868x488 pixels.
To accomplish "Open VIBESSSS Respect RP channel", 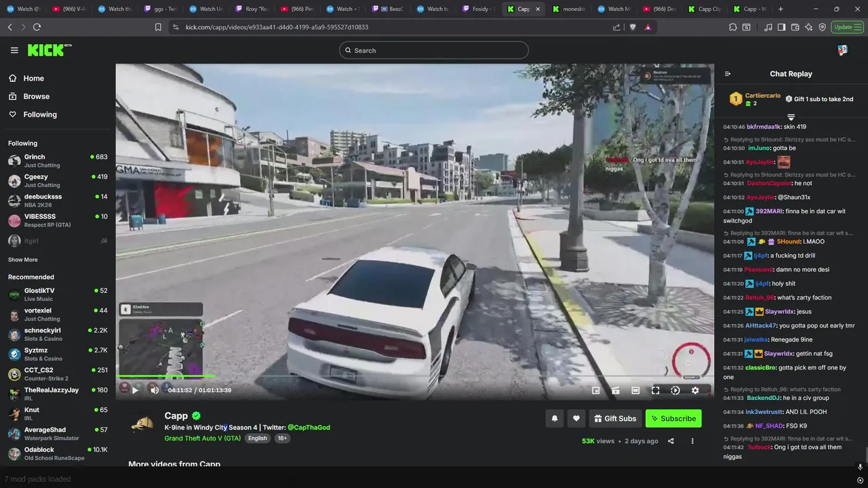I will click(x=58, y=220).
